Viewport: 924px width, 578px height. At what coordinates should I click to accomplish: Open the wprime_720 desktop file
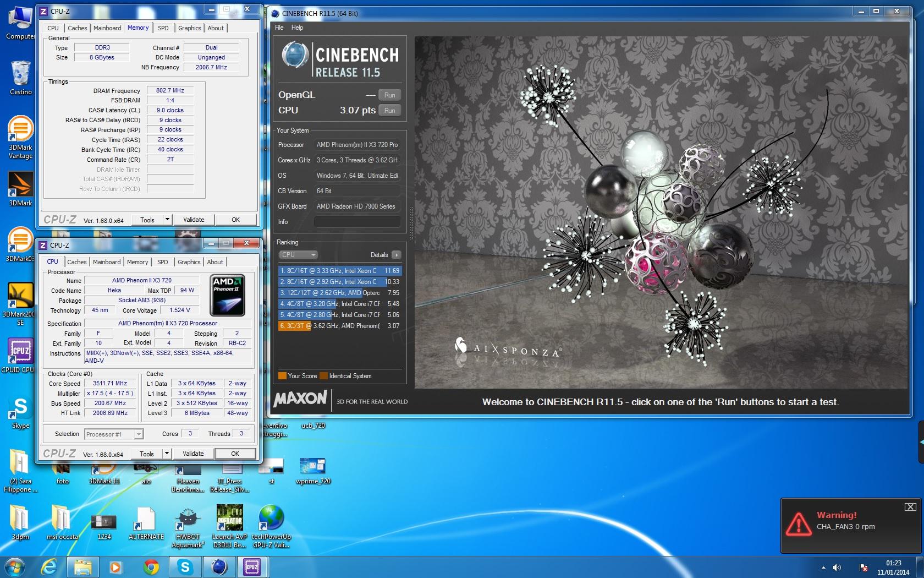[313, 471]
